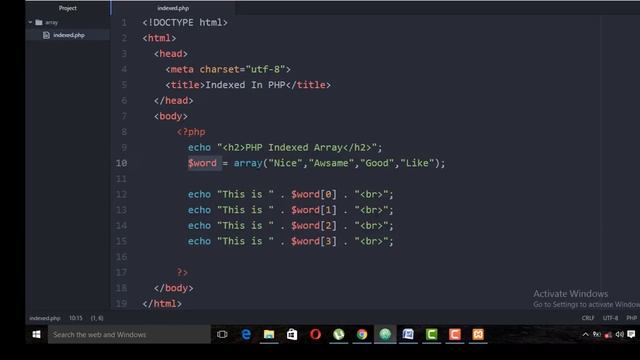Click the <?php opening tag

point(191,132)
